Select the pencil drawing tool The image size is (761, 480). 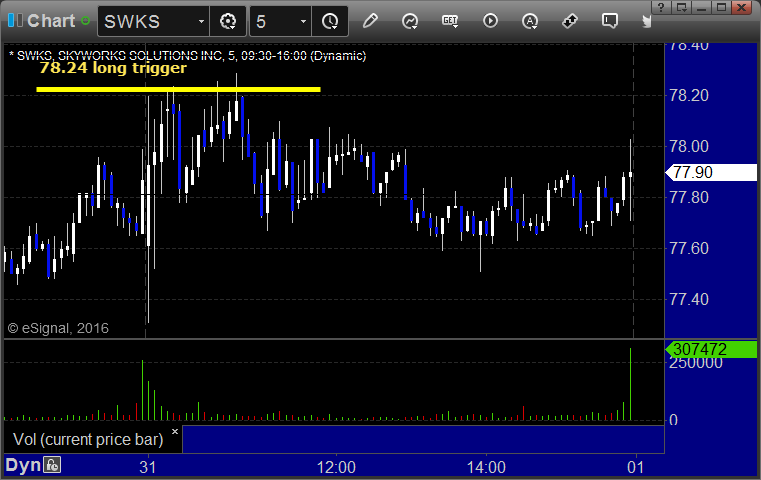(370, 21)
